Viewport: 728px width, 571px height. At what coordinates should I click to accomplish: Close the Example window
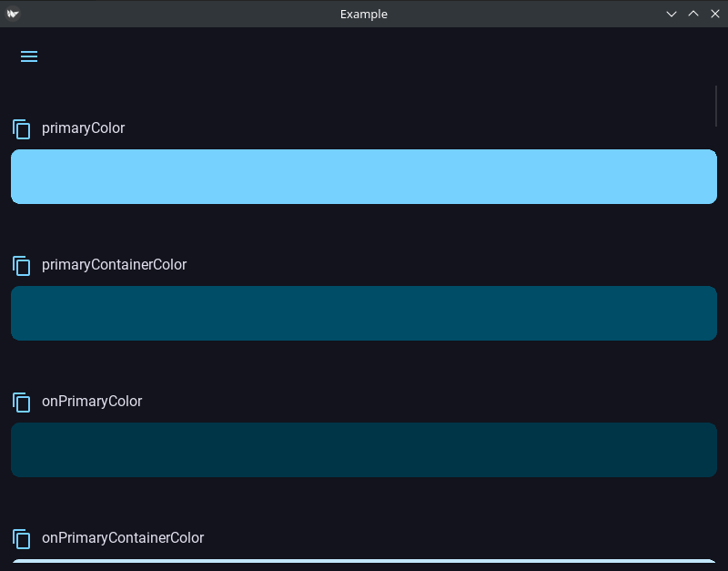(x=715, y=14)
